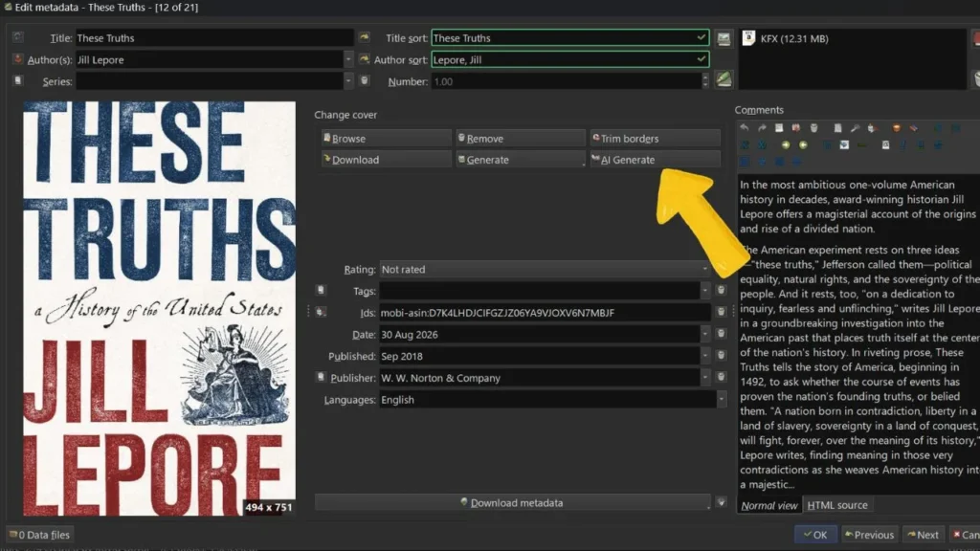Confirm changes with the OK button
This screenshot has width=980, height=551.
(x=815, y=534)
